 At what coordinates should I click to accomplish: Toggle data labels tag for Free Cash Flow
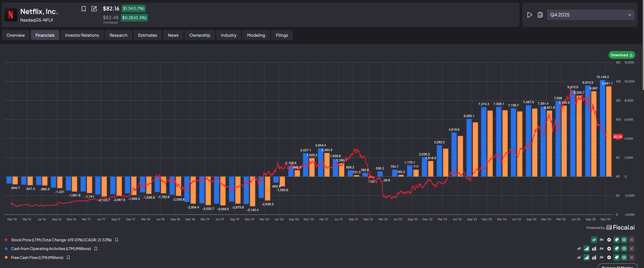pos(617,258)
